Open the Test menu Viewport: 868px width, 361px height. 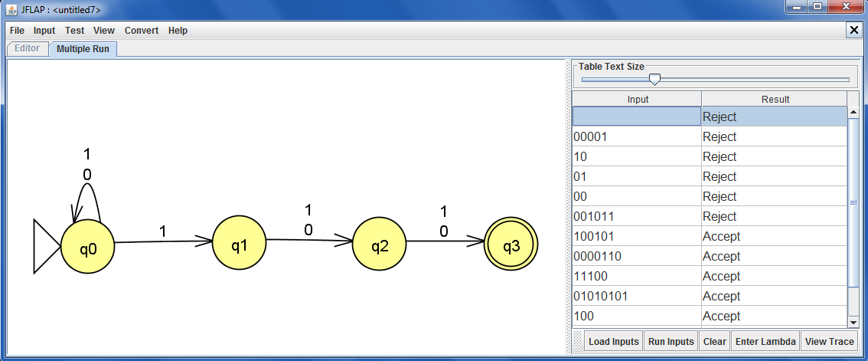(74, 31)
